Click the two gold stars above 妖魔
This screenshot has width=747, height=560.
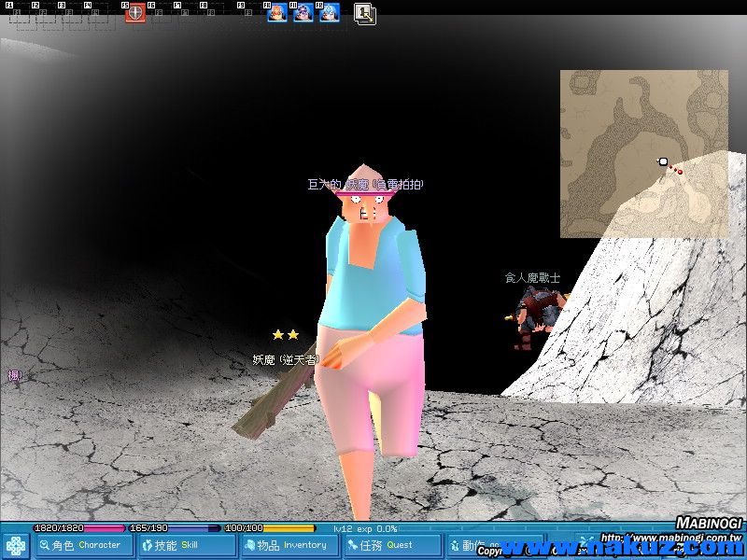click(x=286, y=335)
